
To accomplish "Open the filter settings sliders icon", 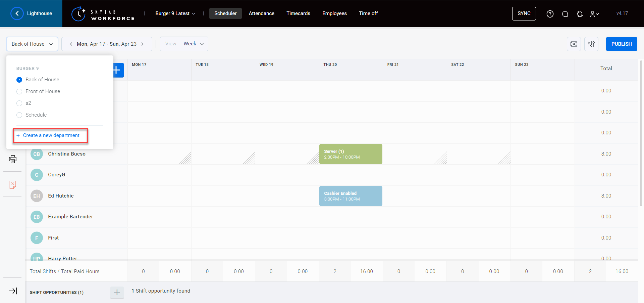I will click(591, 44).
